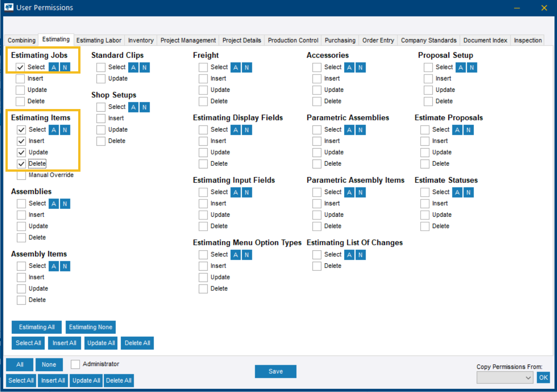Switch to the Order Entry tab
The height and width of the screenshot is (392, 557).
pos(378,40)
